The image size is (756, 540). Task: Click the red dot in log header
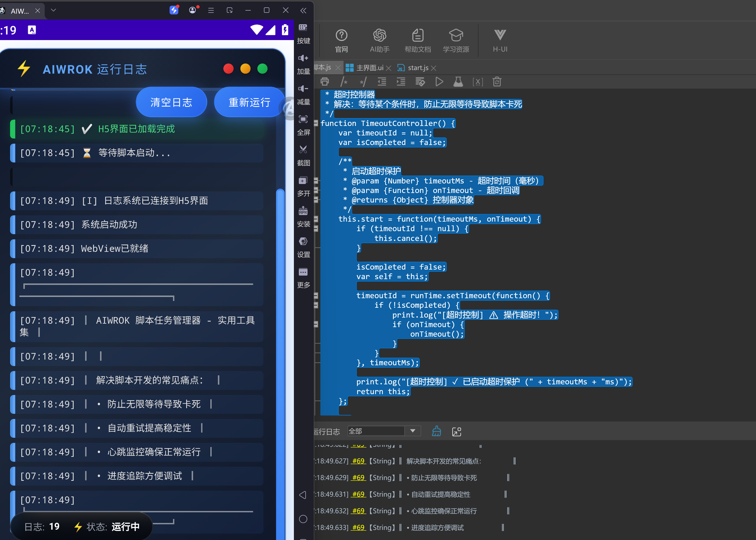[228, 69]
